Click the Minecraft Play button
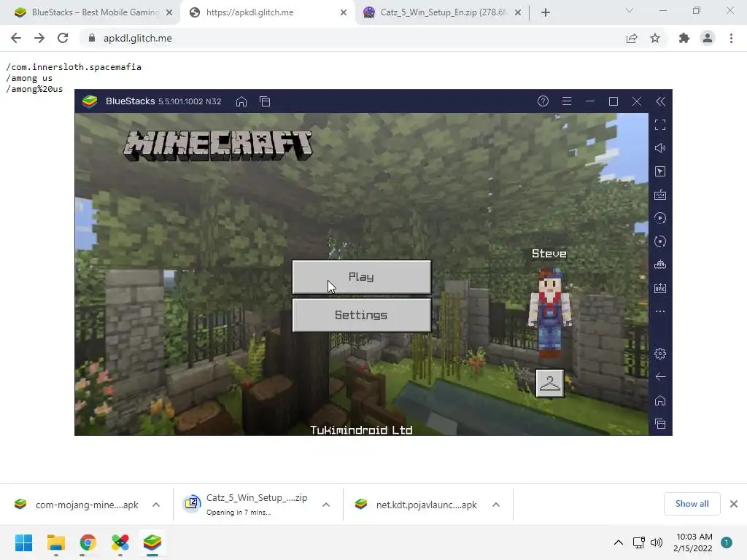Image resolution: width=747 pixels, height=560 pixels. click(x=362, y=276)
